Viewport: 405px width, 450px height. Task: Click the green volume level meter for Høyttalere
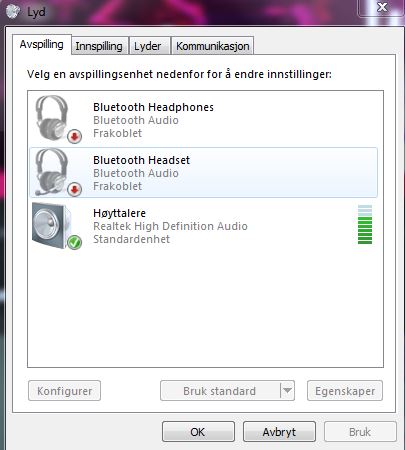pos(365,225)
